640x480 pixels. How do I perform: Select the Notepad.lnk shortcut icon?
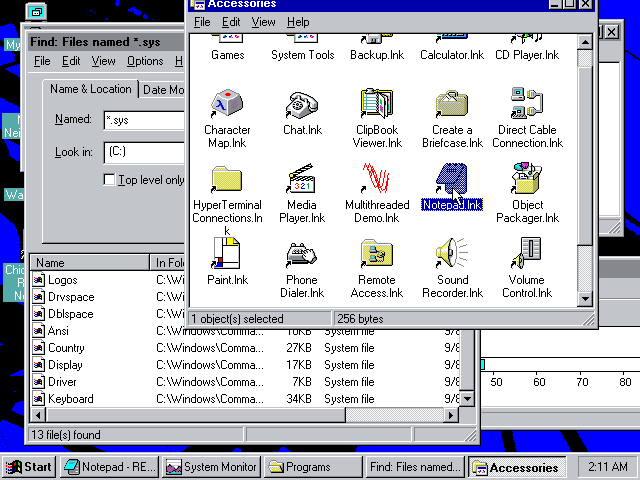tap(452, 178)
